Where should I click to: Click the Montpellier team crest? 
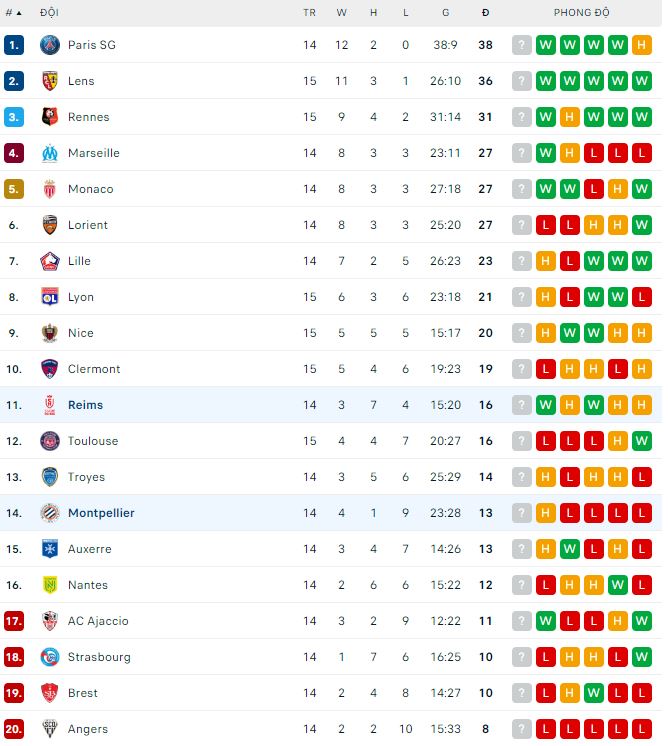tap(50, 513)
